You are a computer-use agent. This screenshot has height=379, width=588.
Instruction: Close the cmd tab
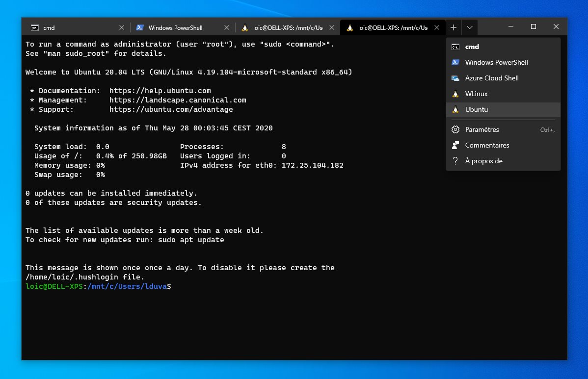coord(122,28)
